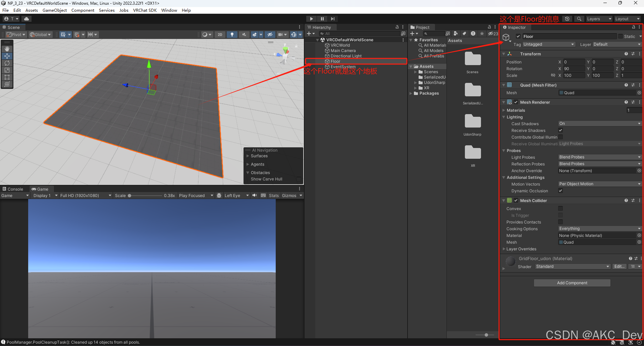The height and width of the screenshot is (346, 644).
Task: Open the File menu
Action: tap(6, 10)
